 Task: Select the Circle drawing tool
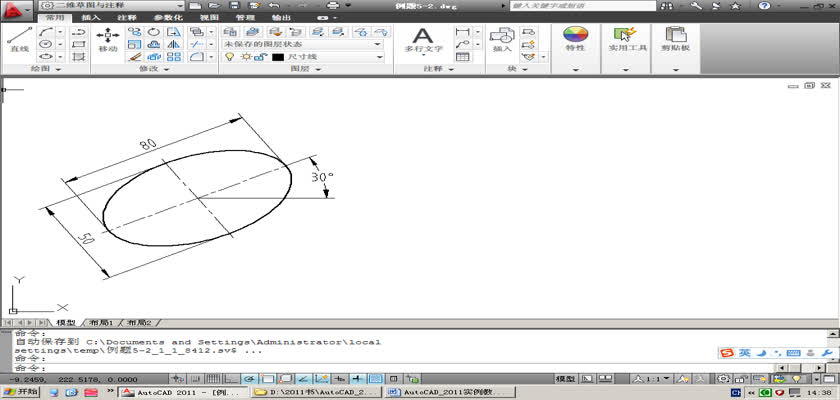pos(47,44)
